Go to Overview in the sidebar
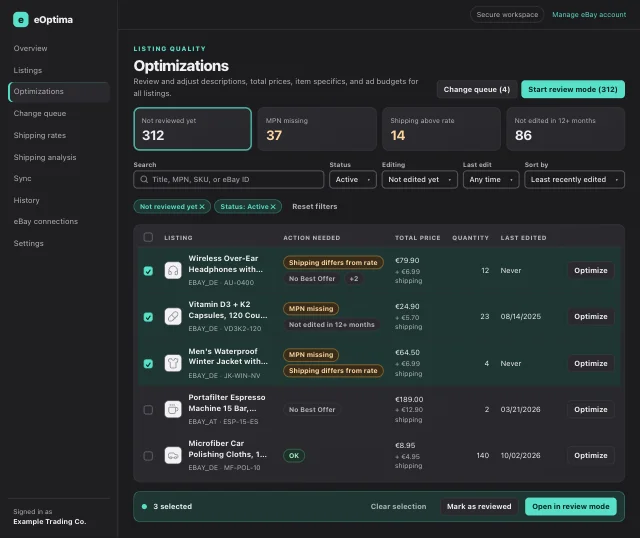The width and height of the screenshot is (640, 538). [30, 48]
